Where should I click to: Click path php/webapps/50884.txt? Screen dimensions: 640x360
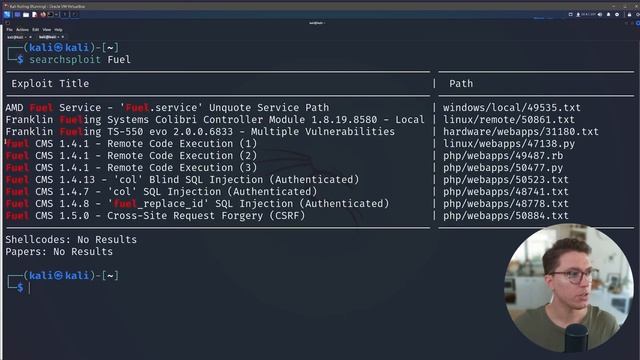506,216
